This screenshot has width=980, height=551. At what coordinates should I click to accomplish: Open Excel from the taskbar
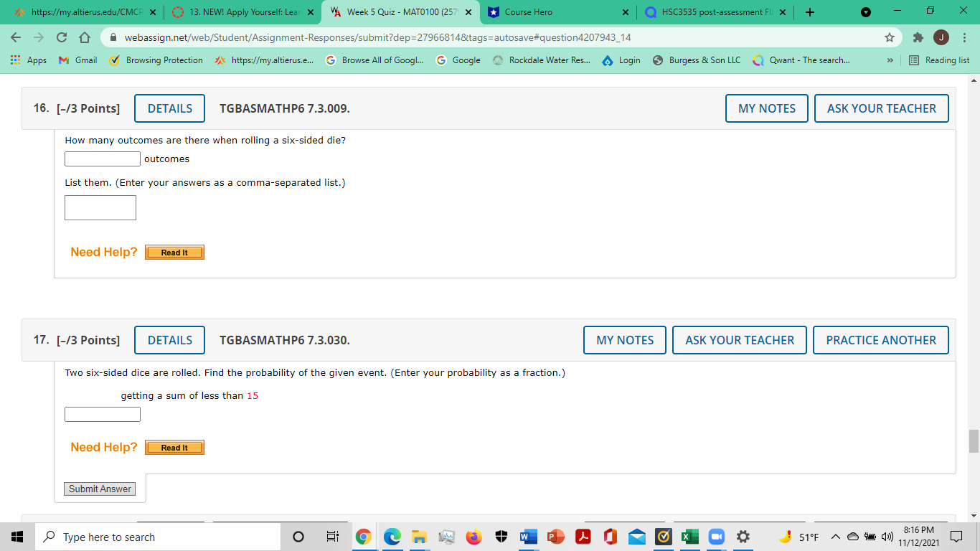(690, 537)
